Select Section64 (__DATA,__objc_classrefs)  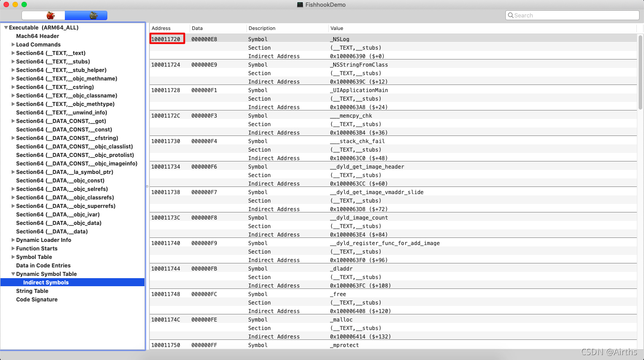coord(65,198)
